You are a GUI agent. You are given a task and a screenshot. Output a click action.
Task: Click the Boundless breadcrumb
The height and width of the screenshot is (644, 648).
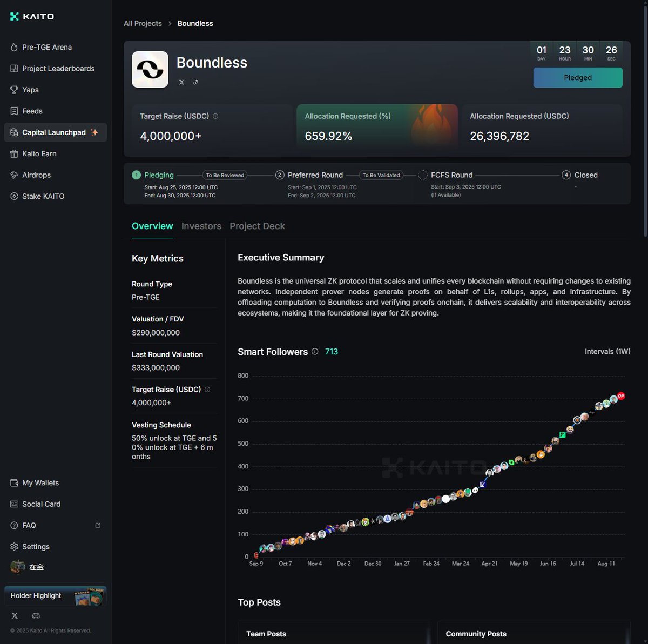click(x=195, y=23)
